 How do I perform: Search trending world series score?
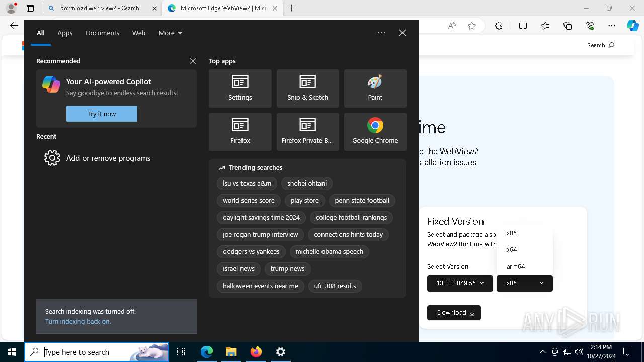click(x=249, y=200)
